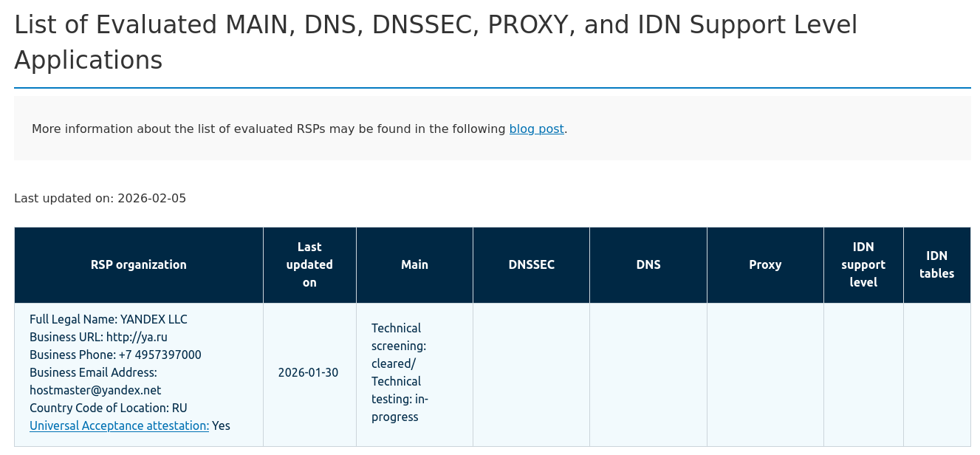
Task: Click the Last updated on: 2026-02-05 text
Action: 100,198
